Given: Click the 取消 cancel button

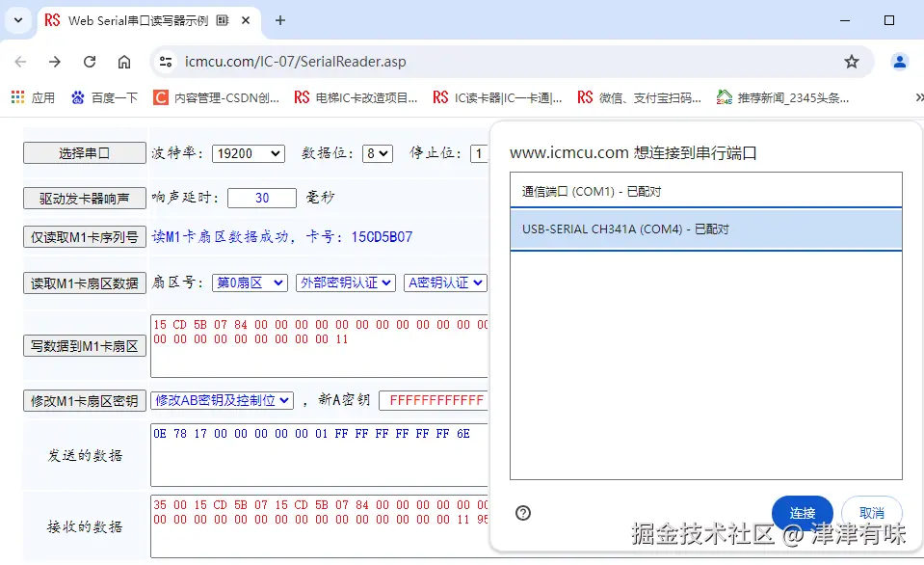Looking at the screenshot, I should point(872,513).
